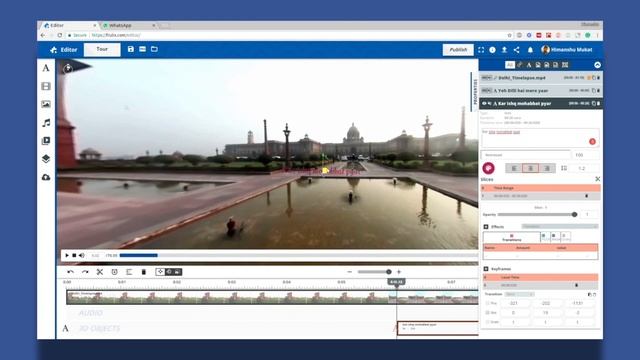Click the Editor home icon
The image size is (640, 360).
[x=53, y=50]
